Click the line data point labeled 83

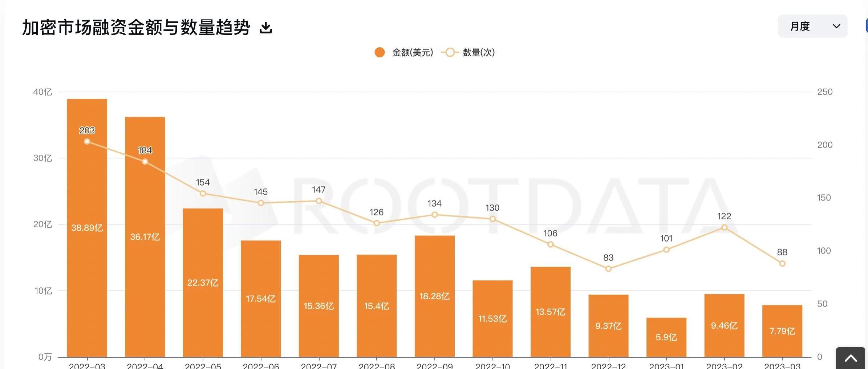click(x=608, y=269)
